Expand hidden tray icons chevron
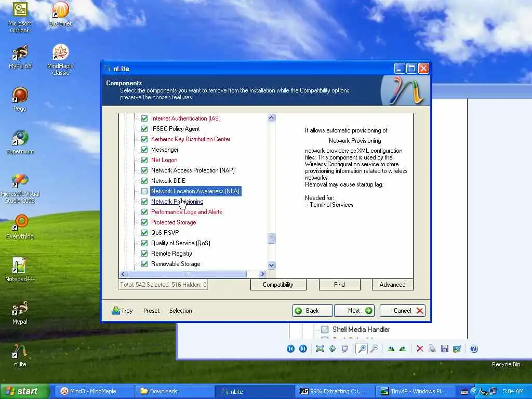This screenshot has height=399, width=532. [474, 392]
